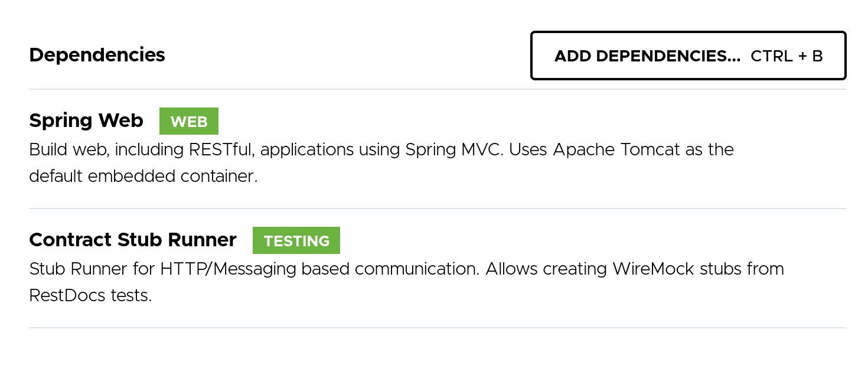This screenshot has width=868, height=365.
Task: Click the CTRL + B shortcut hint
Action: [787, 56]
